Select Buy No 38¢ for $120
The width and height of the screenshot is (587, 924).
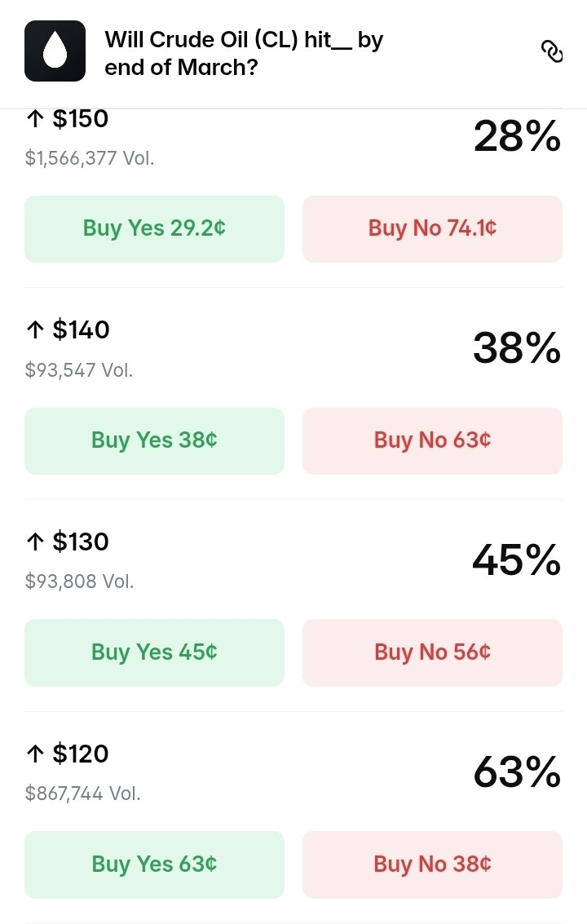point(432,864)
